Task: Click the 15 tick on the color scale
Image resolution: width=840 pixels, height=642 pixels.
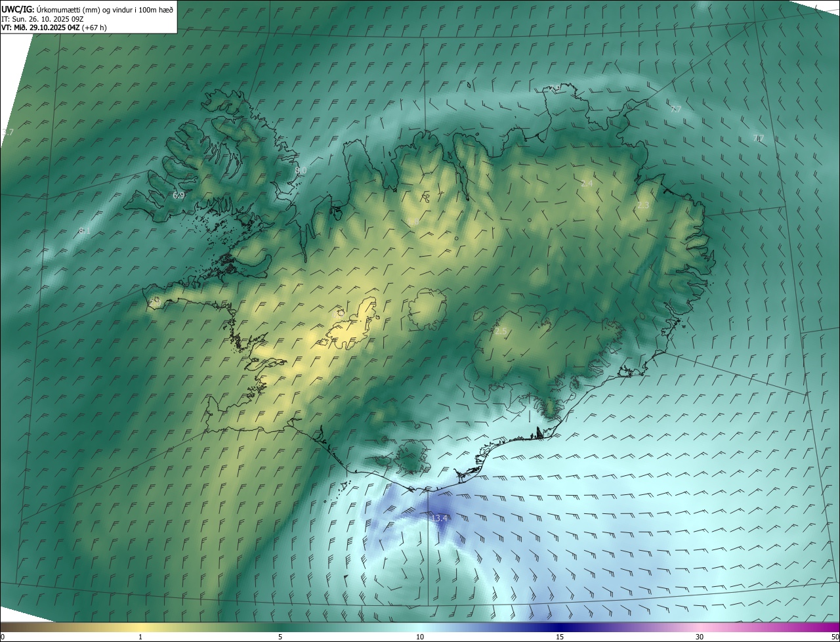Action: (560, 637)
